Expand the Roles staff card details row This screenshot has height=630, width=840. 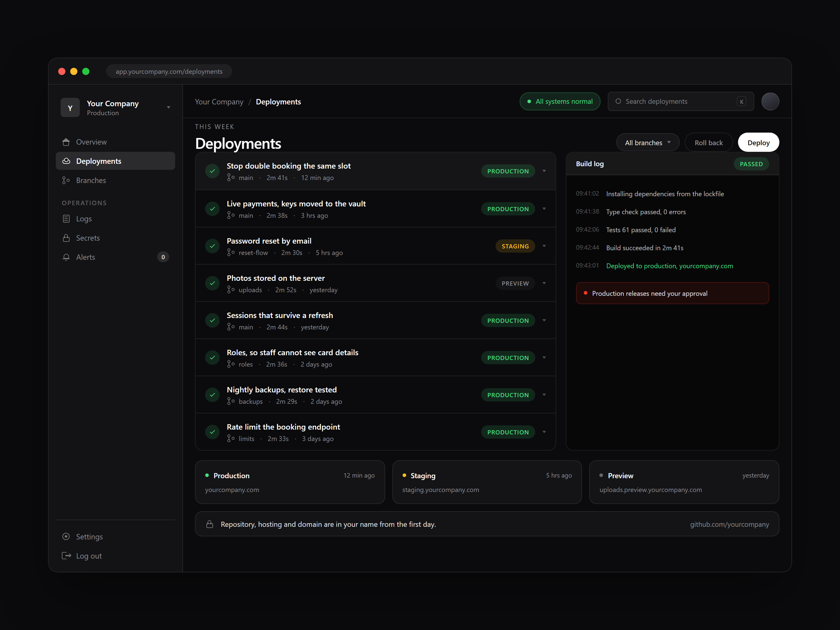[544, 358]
